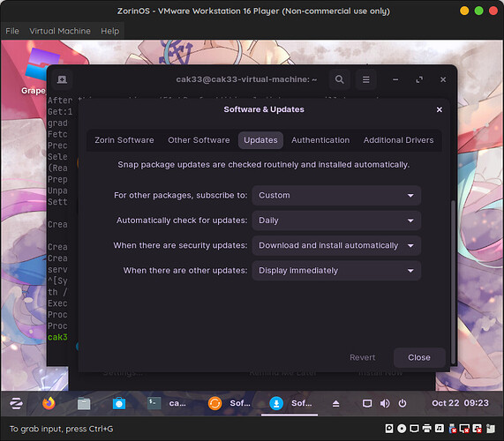Screen dimensions: 504x441
Task: Open the 'Automatically check for updates' Daily dropdown
Action: click(336, 220)
